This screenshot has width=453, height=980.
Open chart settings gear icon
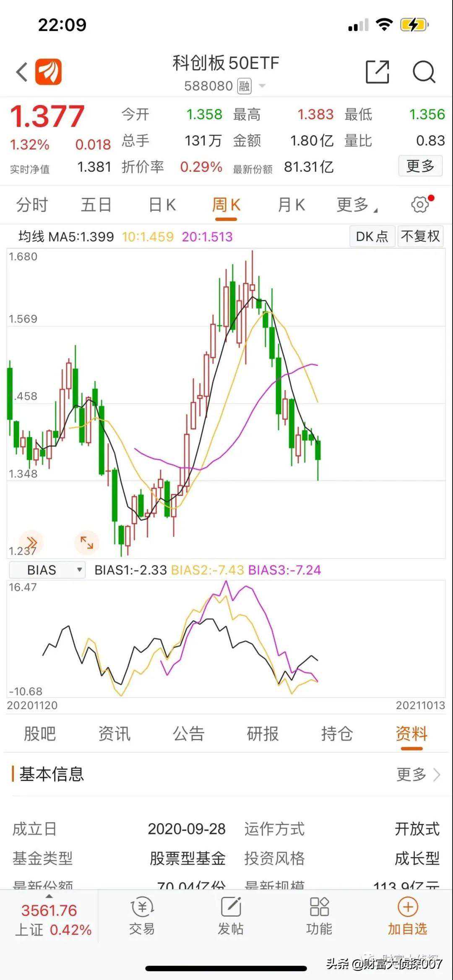click(x=420, y=205)
